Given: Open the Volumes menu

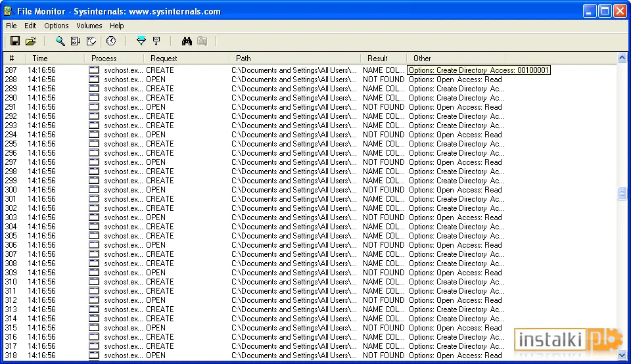Looking at the screenshot, I should (89, 26).
